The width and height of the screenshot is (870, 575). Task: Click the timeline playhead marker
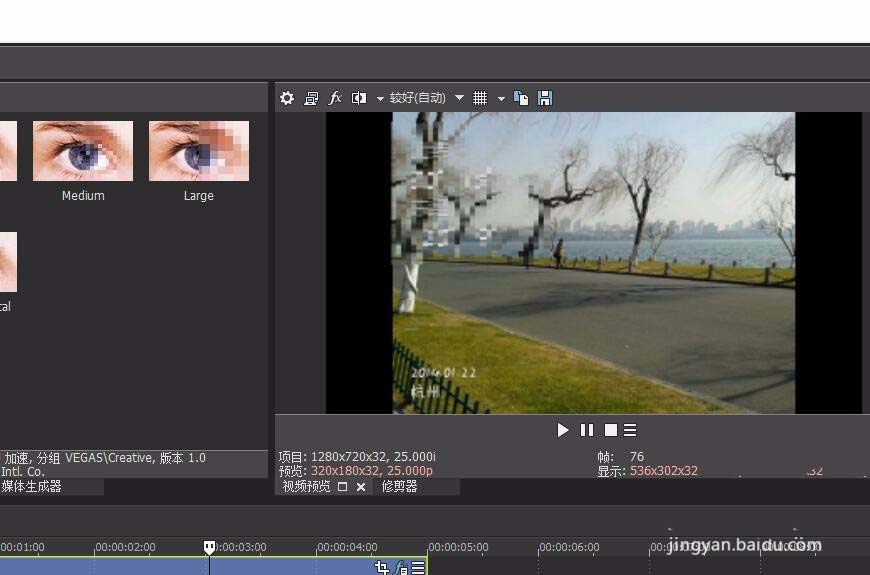coord(209,548)
